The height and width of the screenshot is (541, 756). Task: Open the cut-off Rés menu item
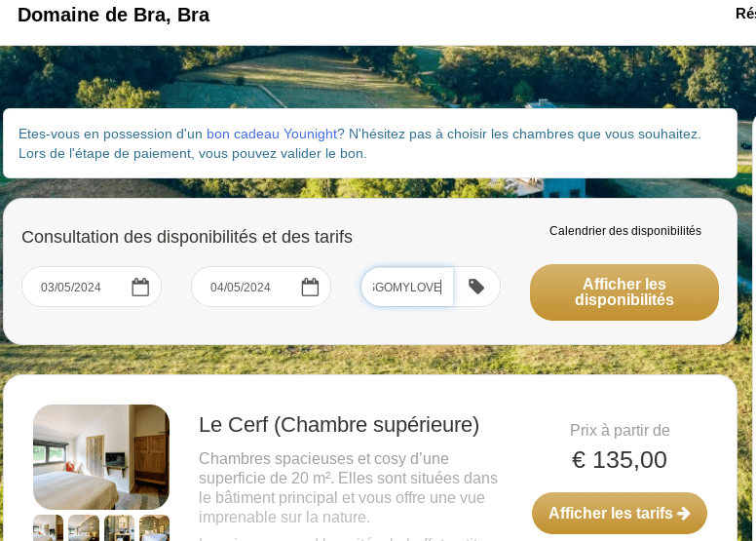point(744,14)
